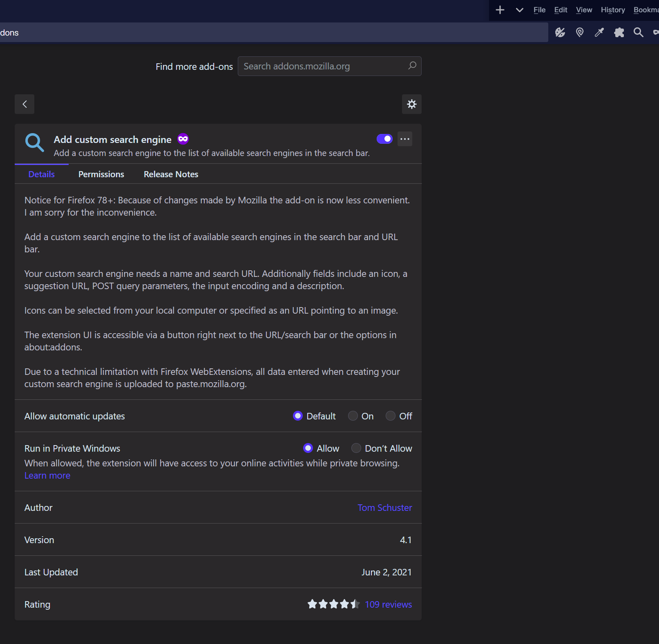The width and height of the screenshot is (659, 644).
Task: Choose Don't Allow for private windows
Action: point(356,448)
